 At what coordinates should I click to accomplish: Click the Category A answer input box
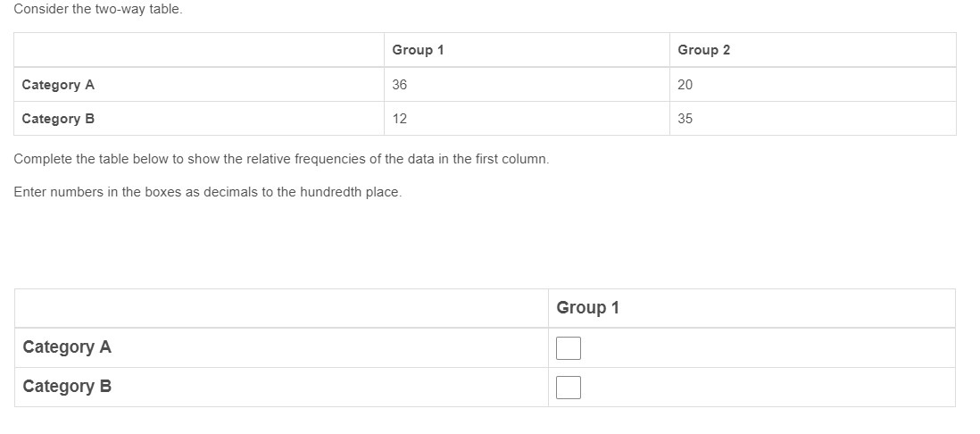click(x=569, y=347)
